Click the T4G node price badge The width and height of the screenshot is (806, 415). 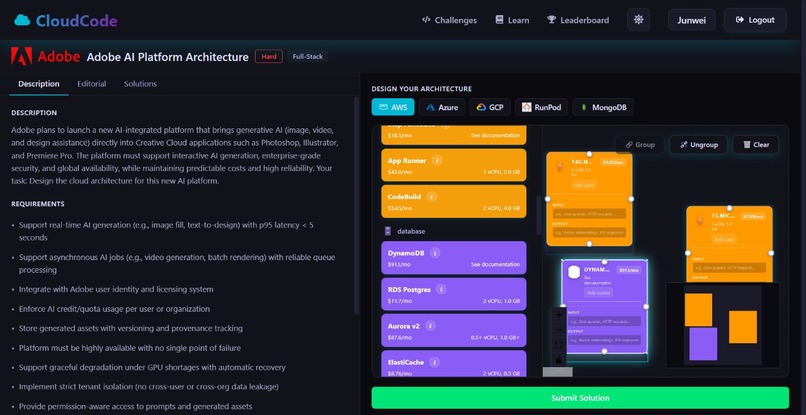613,163
